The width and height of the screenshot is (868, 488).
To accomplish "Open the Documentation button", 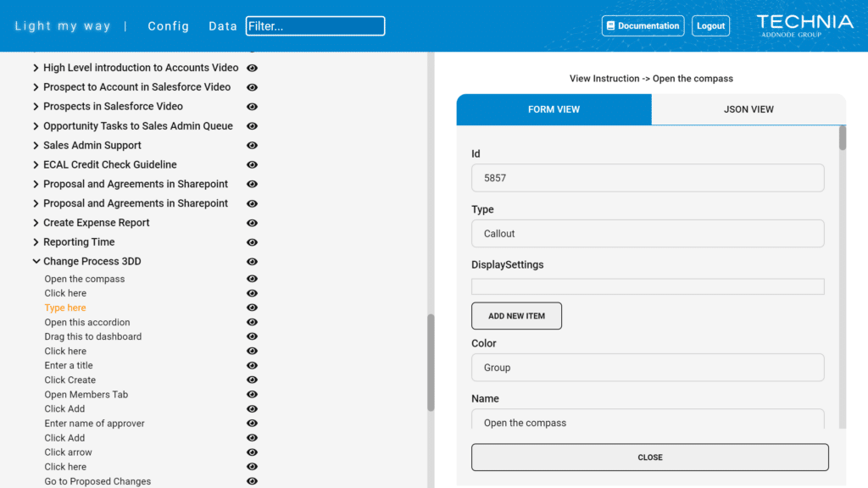I will point(643,26).
